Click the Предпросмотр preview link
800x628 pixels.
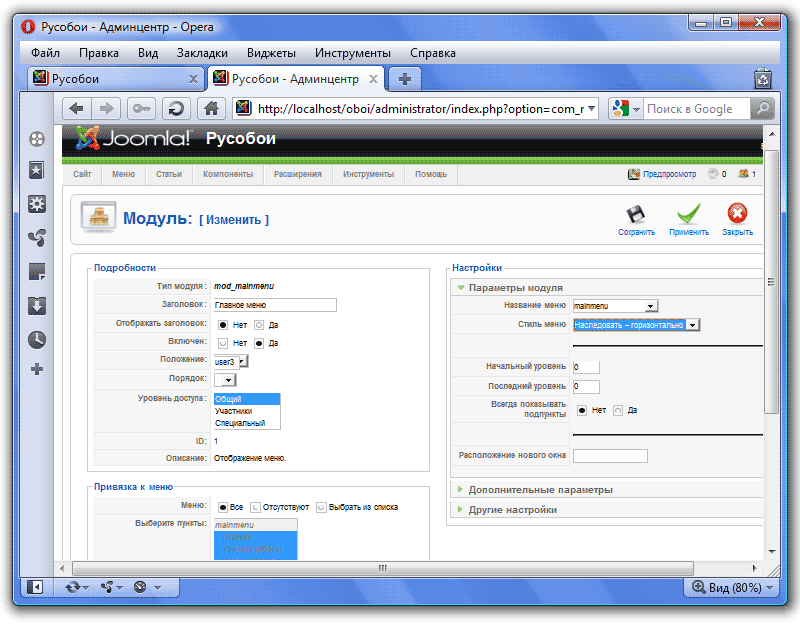[x=668, y=174]
